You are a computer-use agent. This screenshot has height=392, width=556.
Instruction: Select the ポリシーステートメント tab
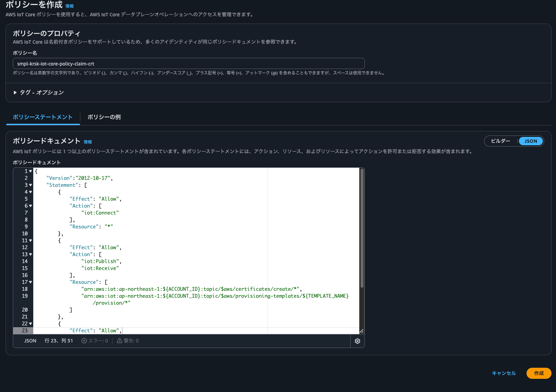43,117
